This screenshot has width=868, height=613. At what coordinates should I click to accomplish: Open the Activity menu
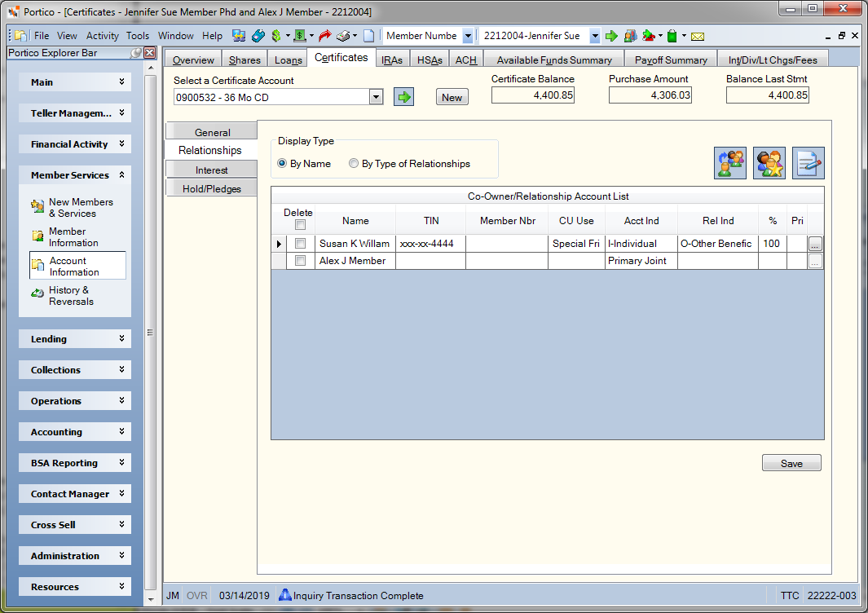(102, 35)
